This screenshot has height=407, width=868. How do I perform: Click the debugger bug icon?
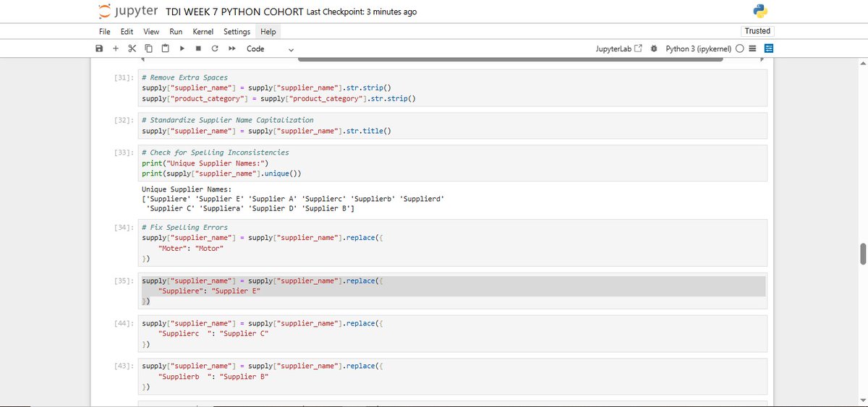654,48
